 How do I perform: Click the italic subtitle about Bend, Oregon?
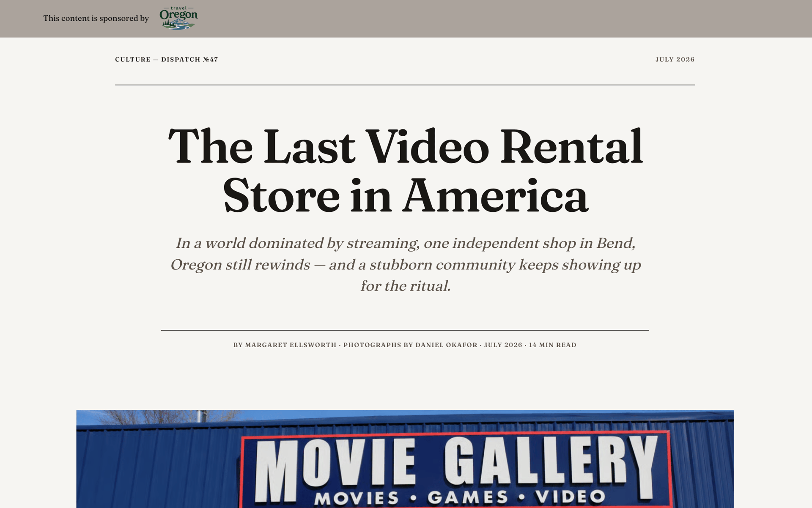[x=405, y=264]
